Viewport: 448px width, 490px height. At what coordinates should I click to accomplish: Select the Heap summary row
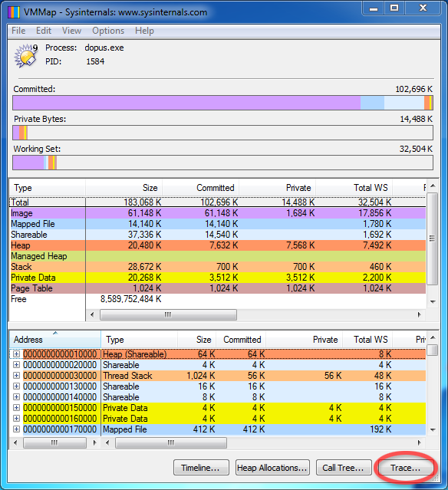[218, 245]
